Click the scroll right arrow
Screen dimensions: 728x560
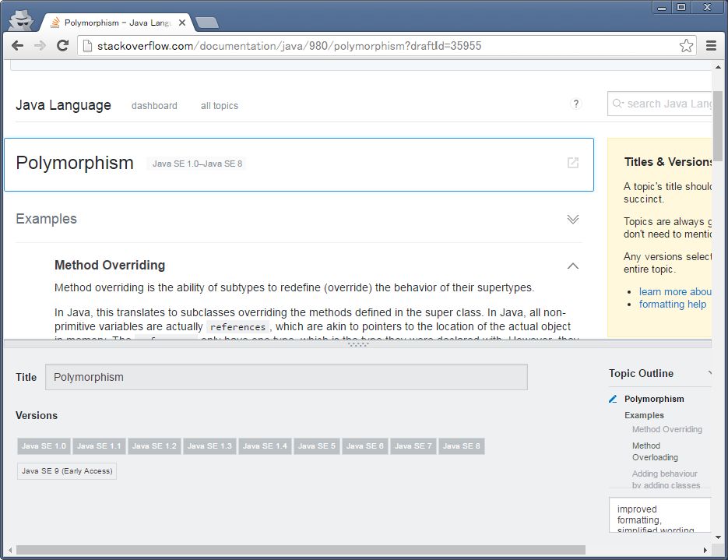(705, 550)
